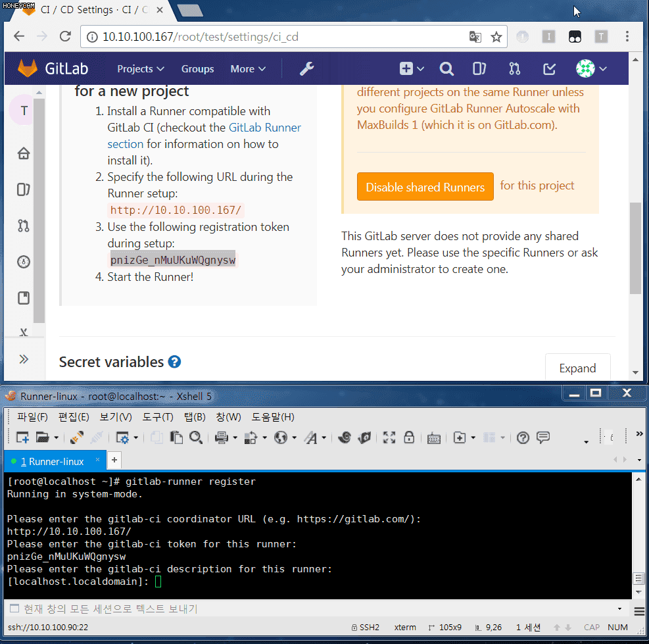Open the 도구(T) menu in Xshell
This screenshot has width=649, height=644.
(158, 416)
